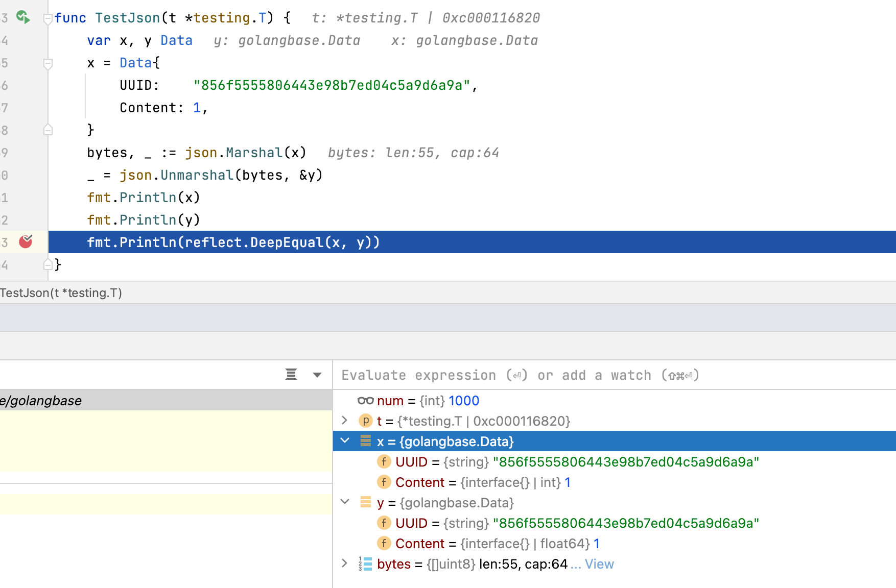
Task: Select the num = {int} 1000 watch row
Action: (x=615, y=401)
